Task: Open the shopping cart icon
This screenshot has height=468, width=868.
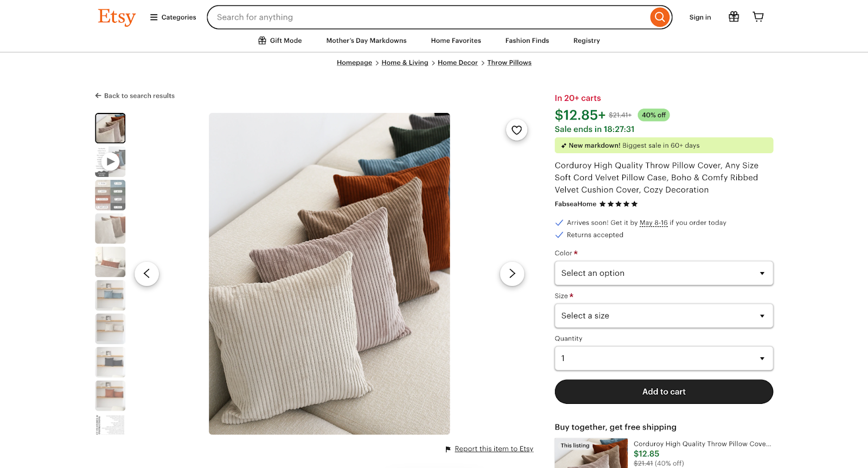Action: click(x=758, y=16)
